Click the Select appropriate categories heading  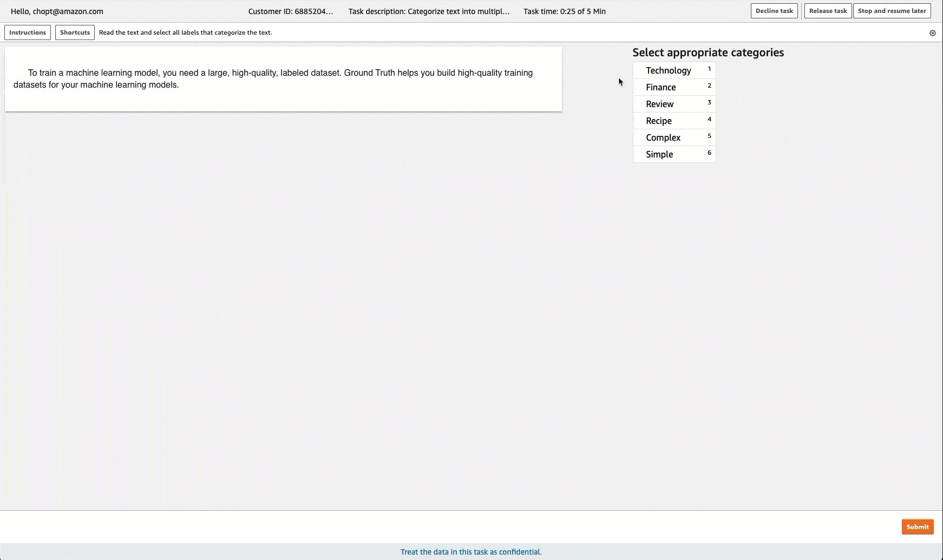(x=708, y=52)
